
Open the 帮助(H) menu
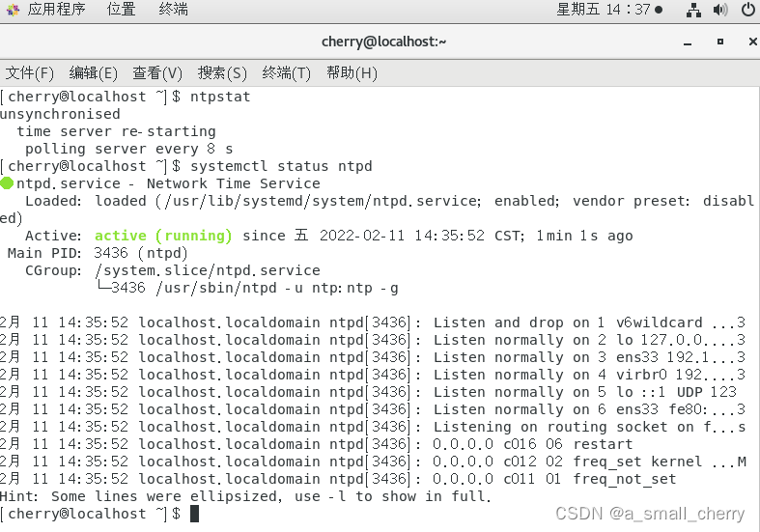pyautogui.click(x=352, y=73)
